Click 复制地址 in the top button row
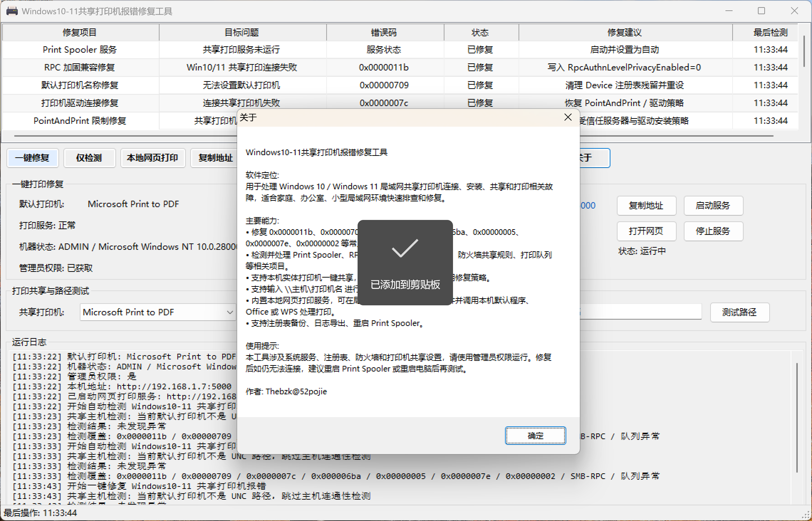812x521 pixels. (x=214, y=158)
